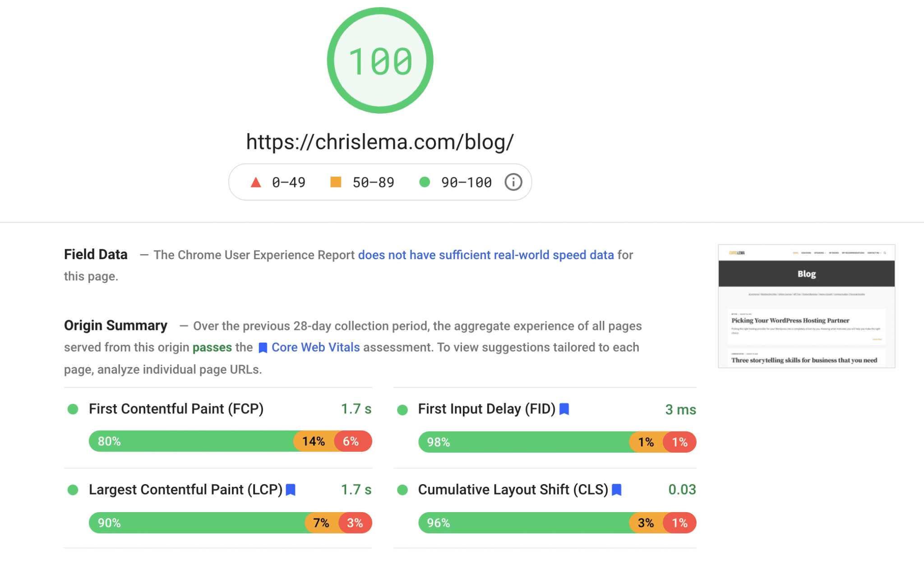
Task: Click the green dot beside Largest Contentful Paint
Action: (x=73, y=490)
